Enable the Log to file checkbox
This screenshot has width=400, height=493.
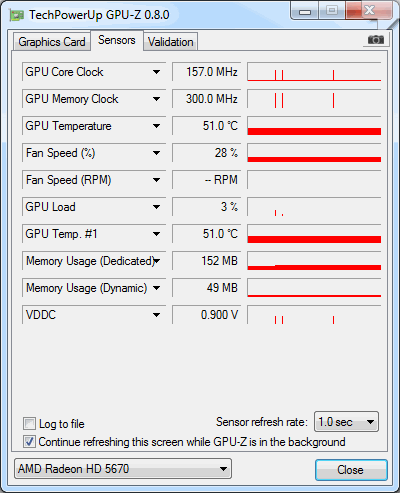29,424
